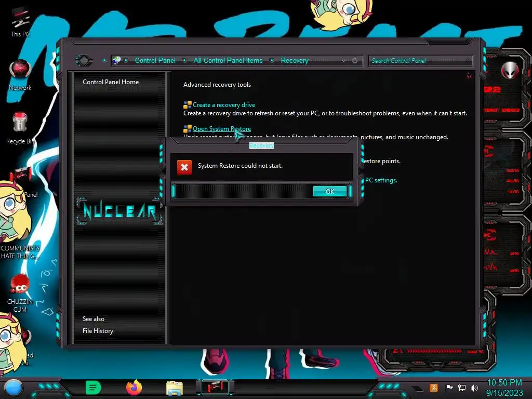Click the Advanced recovery tools heading
The height and width of the screenshot is (399, 532).
pyautogui.click(x=217, y=85)
